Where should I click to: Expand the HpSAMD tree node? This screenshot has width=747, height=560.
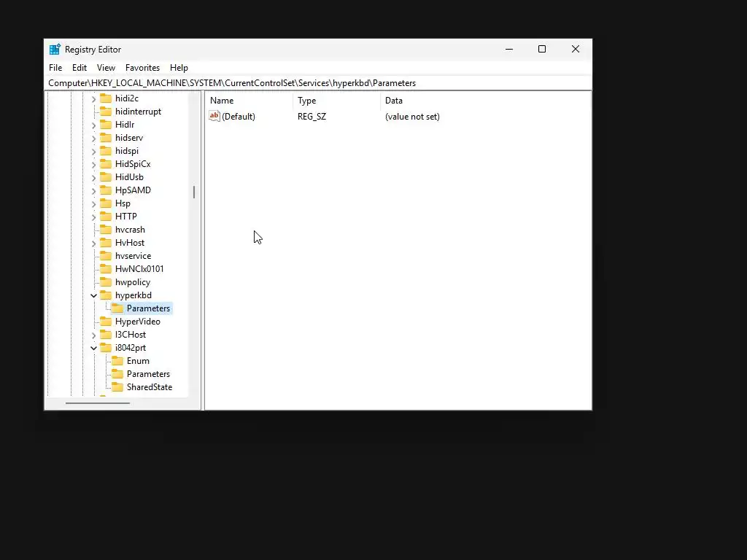pyautogui.click(x=94, y=191)
